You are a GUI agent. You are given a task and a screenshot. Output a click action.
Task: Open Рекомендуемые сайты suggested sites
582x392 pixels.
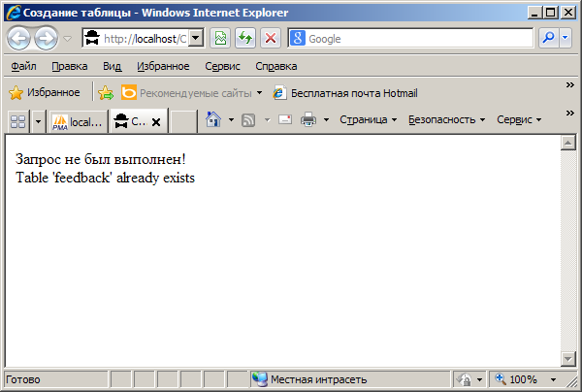pyautogui.click(x=191, y=93)
